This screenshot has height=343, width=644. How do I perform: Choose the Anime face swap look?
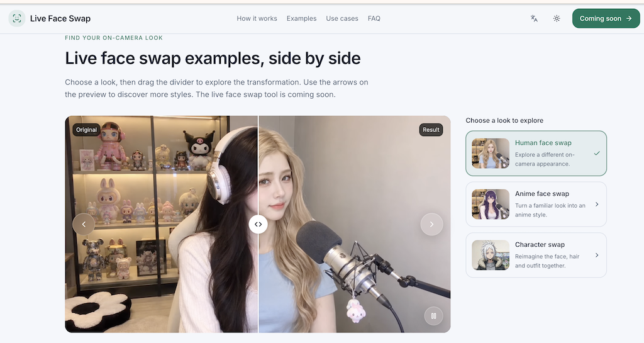click(x=536, y=204)
